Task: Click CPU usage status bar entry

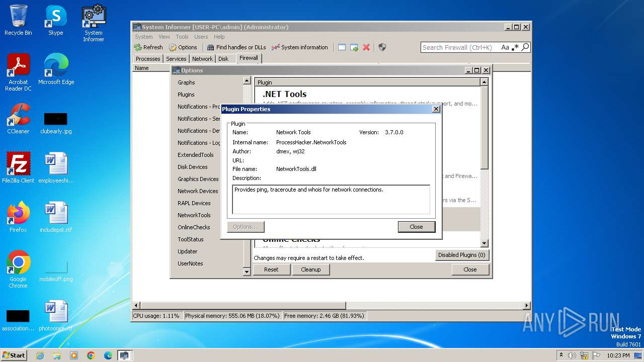Action: click(x=156, y=316)
